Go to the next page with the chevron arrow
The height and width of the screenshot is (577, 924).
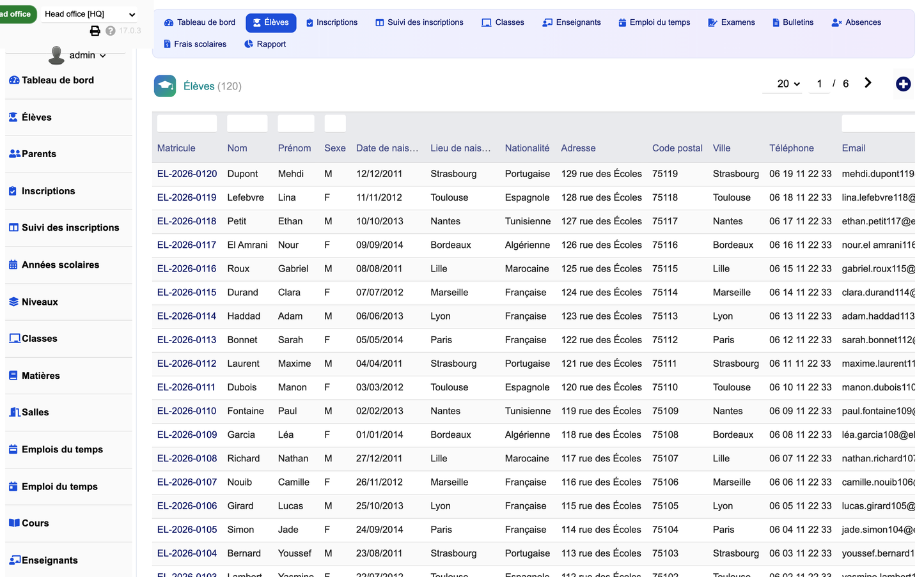tap(868, 83)
